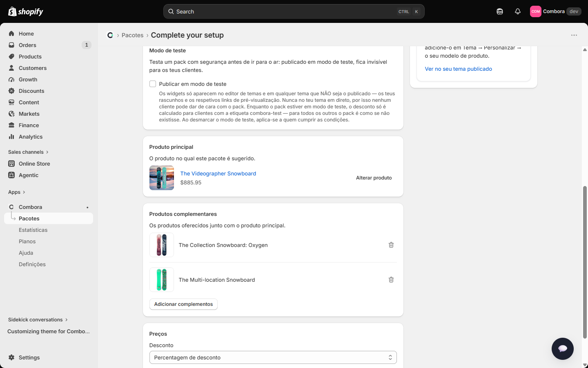Expand Sales channels section
Image resolution: width=588 pixels, height=368 pixels.
tap(28, 152)
